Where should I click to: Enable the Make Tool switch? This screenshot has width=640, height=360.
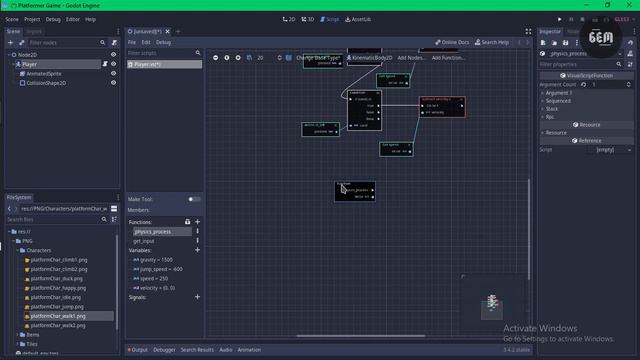[194, 199]
